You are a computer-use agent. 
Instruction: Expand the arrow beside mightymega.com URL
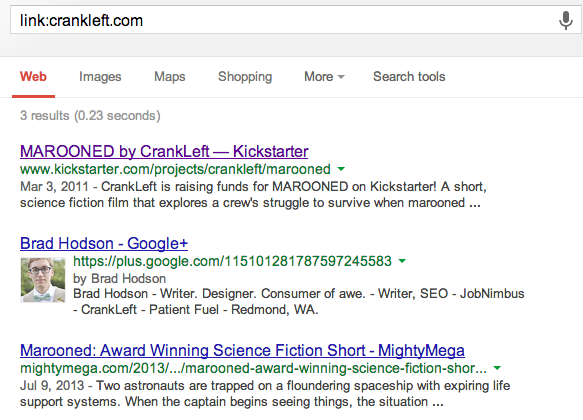pos(497,368)
